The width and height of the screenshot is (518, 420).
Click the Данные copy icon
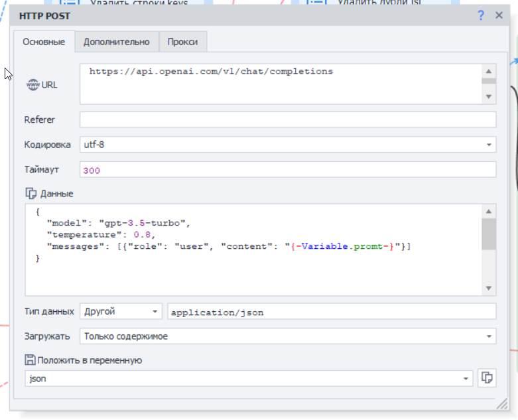click(x=31, y=194)
